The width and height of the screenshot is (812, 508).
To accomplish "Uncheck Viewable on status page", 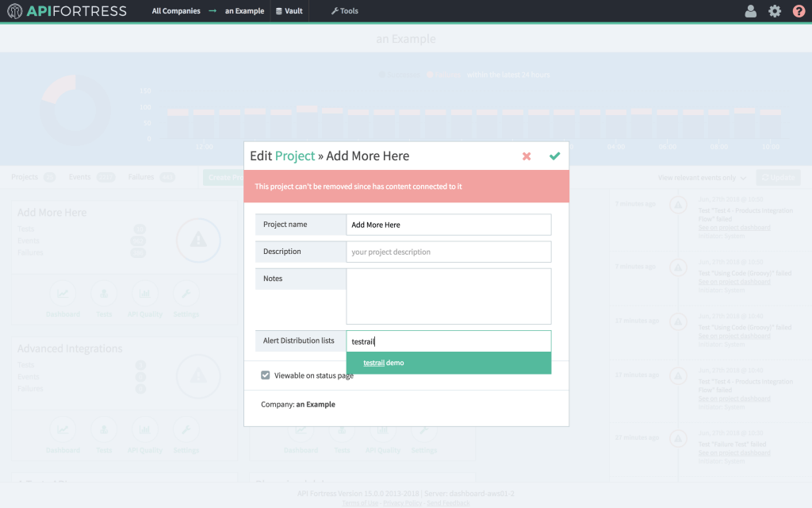I will pyautogui.click(x=265, y=375).
